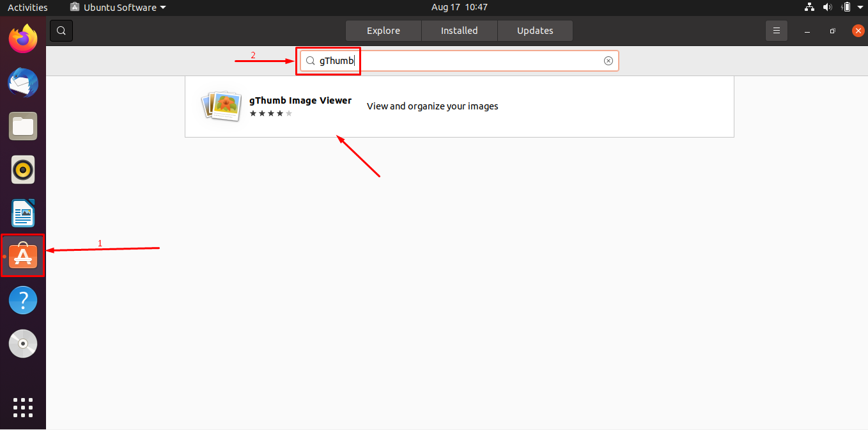This screenshot has height=430, width=868.
Task: Click the gThumb app icon thumbnail
Action: point(221,106)
